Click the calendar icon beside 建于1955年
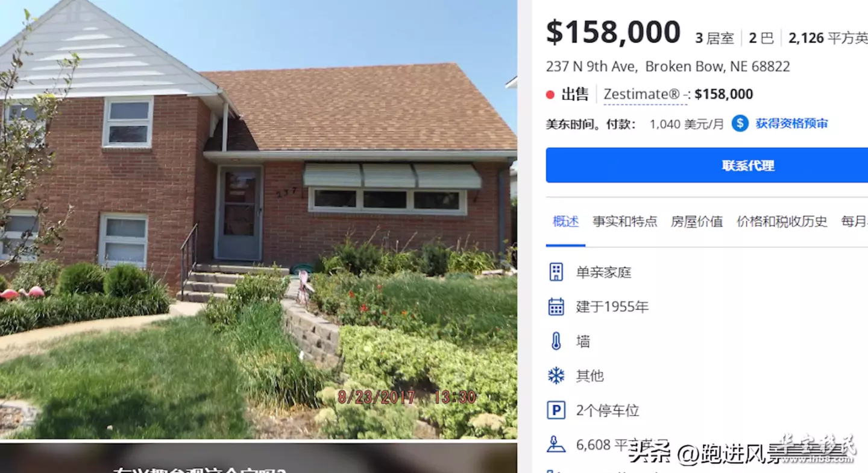Viewport: 868px width, 473px height. pyautogui.click(x=556, y=306)
